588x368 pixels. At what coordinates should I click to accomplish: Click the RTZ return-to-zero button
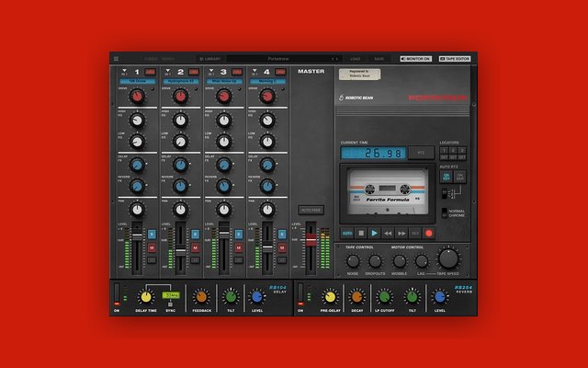click(421, 153)
